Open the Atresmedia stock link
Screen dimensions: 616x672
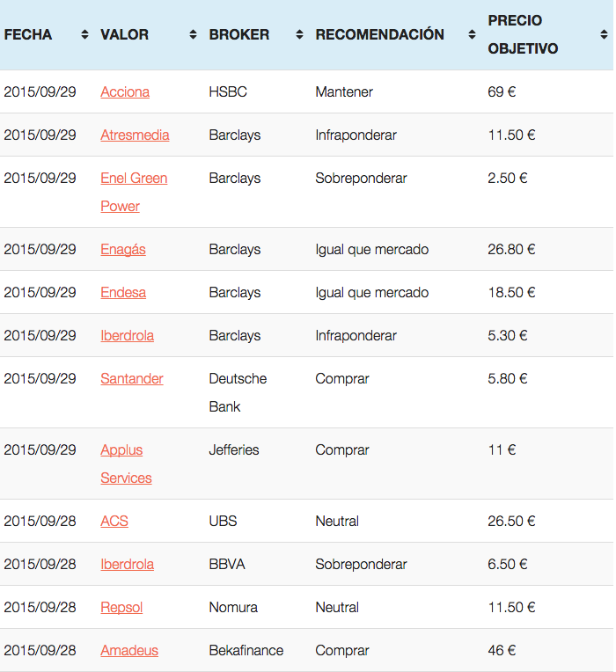point(135,135)
